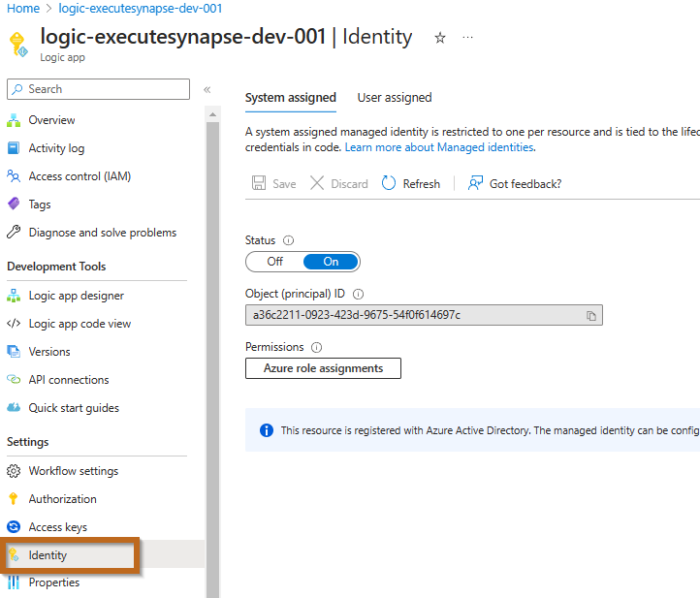Open the more options ellipsis in header
Image resolution: width=700 pixels, height=598 pixels.
[467, 38]
